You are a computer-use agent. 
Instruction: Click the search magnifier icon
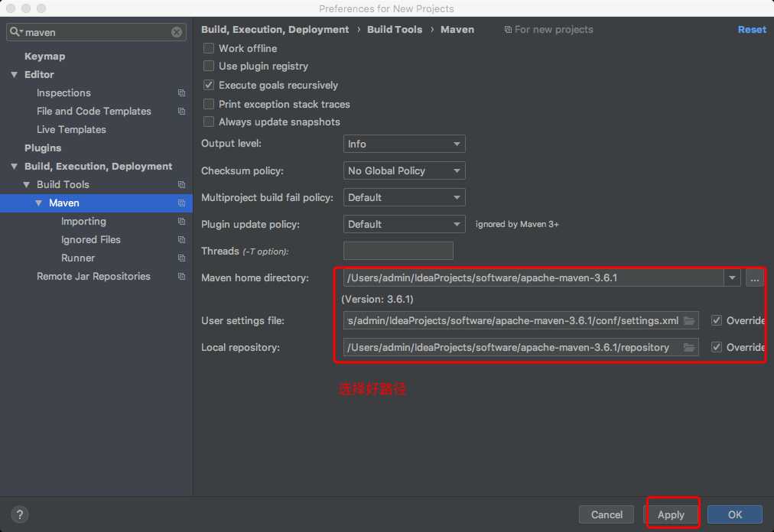pyautogui.click(x=15, y=31)
